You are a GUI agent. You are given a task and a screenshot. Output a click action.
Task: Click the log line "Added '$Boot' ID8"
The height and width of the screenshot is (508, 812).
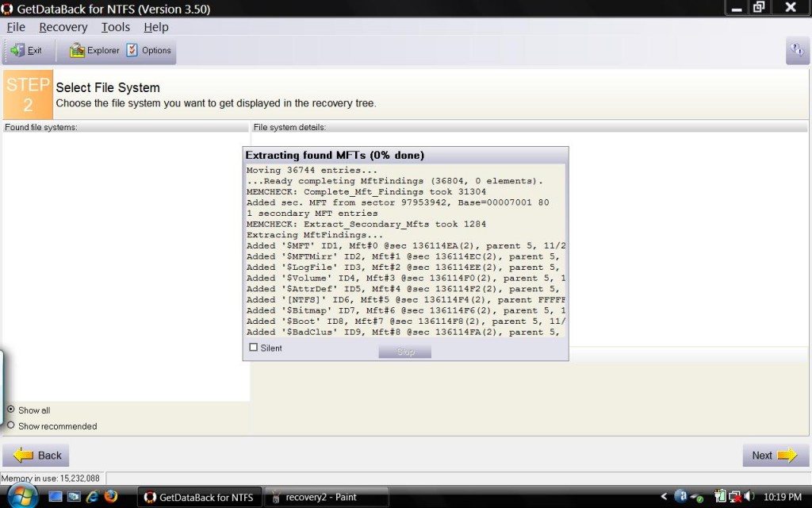(406, 321)
